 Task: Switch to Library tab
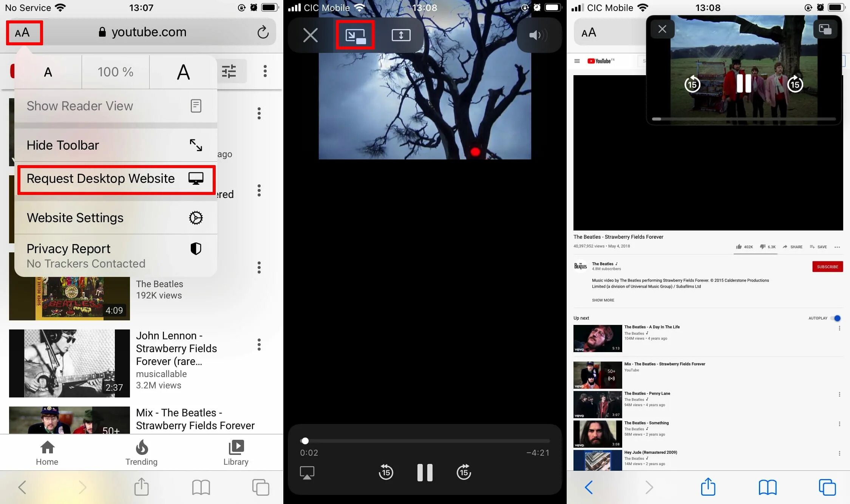[x=236, y=453]
